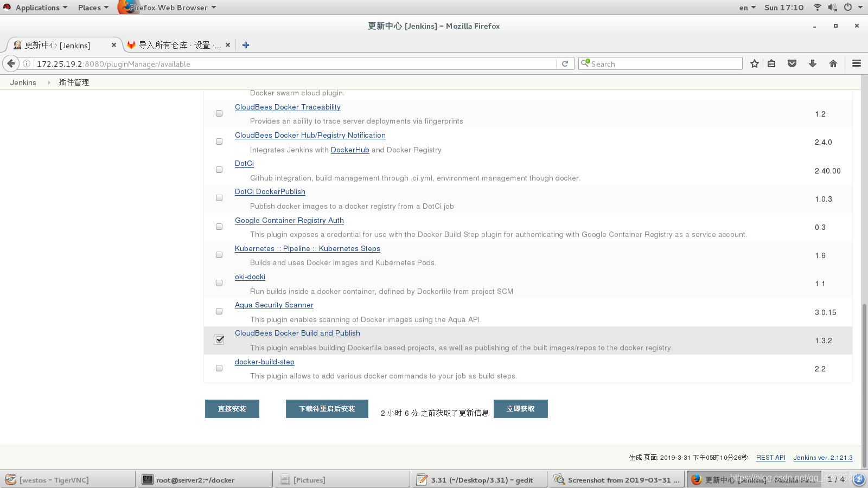Switch to 3.31 gedit taskbar window
Image resolution: width=868 pixels, height=488 pixels.
click(479, 479)
